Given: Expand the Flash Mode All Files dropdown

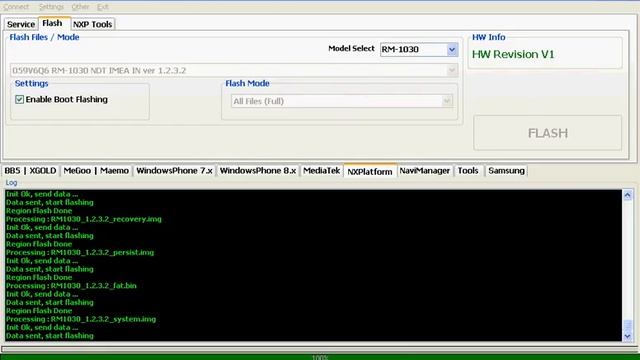Looking at the screenshot, I should point(447,101).
